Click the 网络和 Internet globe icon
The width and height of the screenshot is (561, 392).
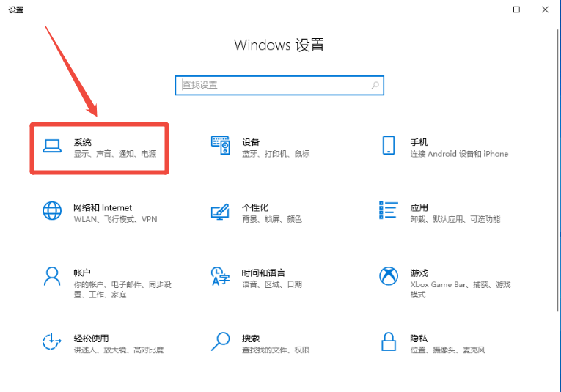[x=52, y=210]
